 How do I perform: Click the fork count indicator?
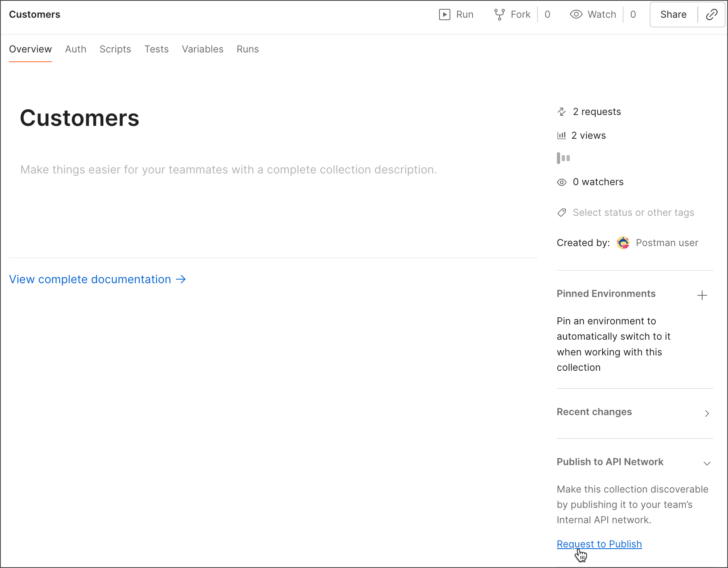coord(548,15)
